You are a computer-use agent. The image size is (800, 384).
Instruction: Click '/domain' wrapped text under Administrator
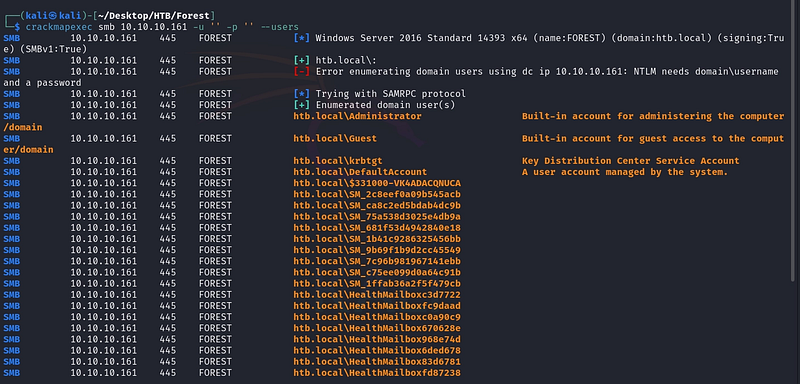[23, 127]
